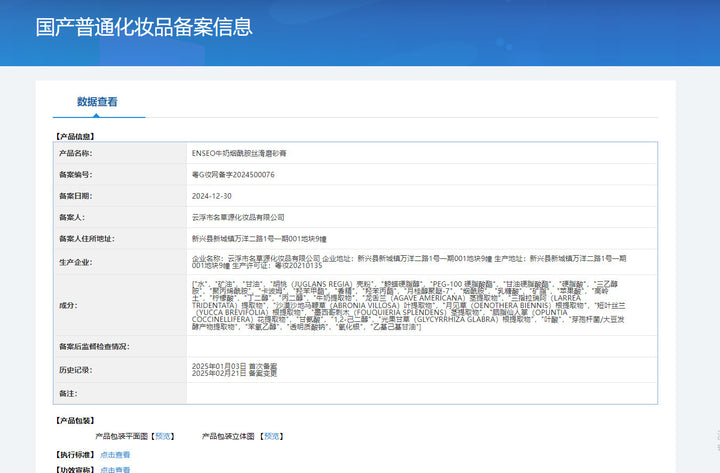720x473 pixels.
Task: Click 预览 next to 产品包装平面图
Action: pyautogui.click(x=163, y=436)
